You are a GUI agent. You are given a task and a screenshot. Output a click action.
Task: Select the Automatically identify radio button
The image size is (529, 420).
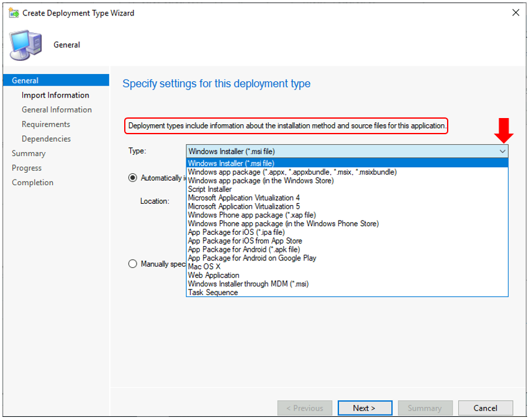pyautogui.click(x=133, y=178)
